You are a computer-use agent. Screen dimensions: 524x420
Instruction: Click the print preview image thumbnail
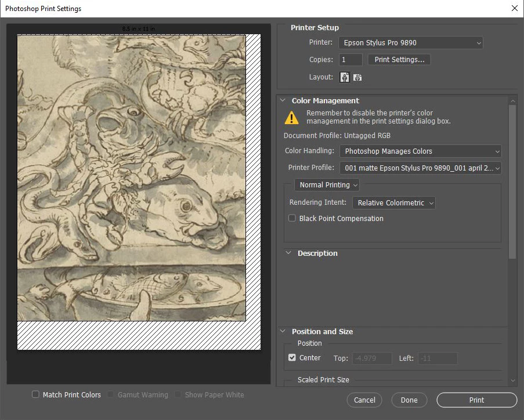(x=132, y=178)
